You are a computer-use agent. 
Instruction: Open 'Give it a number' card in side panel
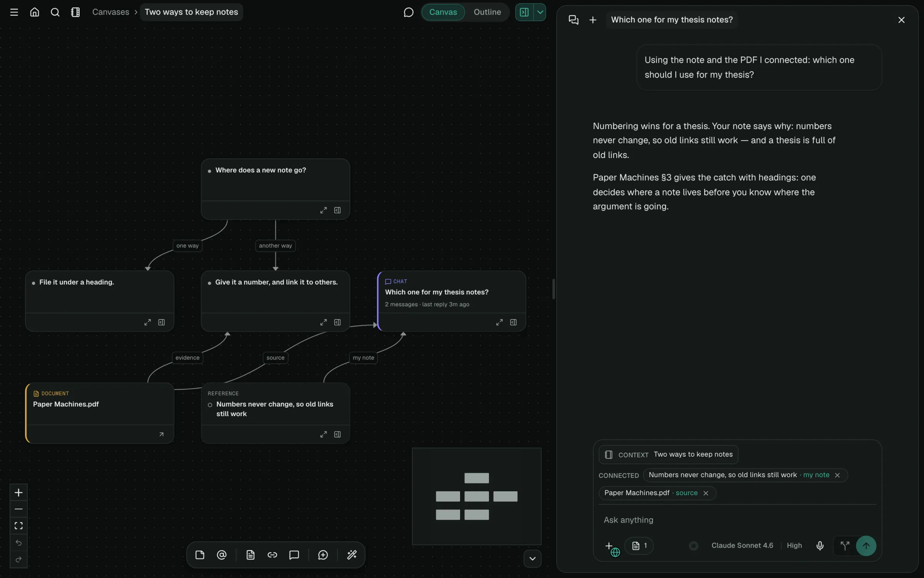point(337,323)
